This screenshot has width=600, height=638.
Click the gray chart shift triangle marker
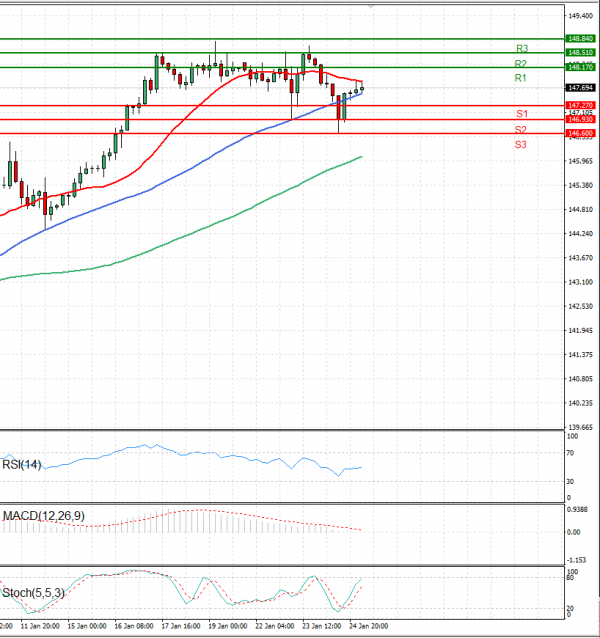[x=370, y=7]
